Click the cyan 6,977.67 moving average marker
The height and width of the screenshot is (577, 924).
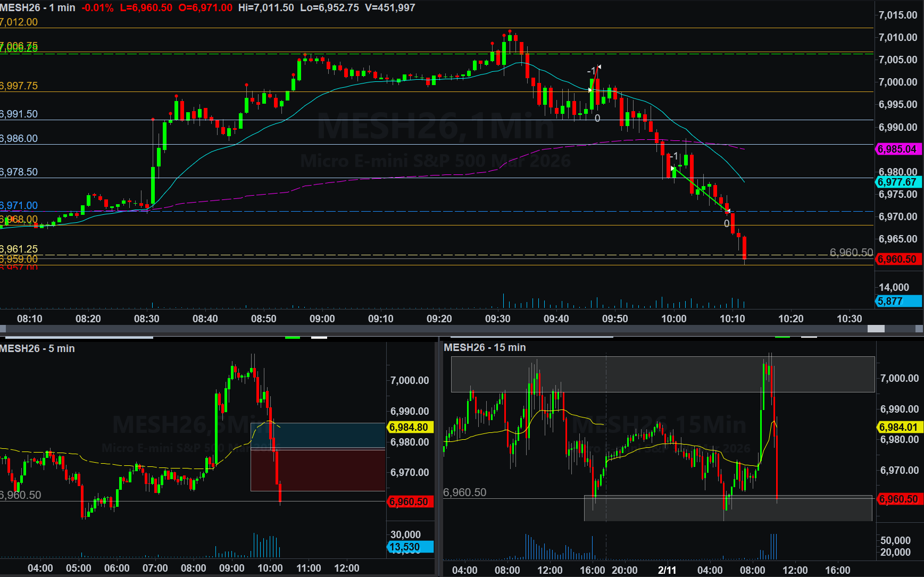pos(897,182)
